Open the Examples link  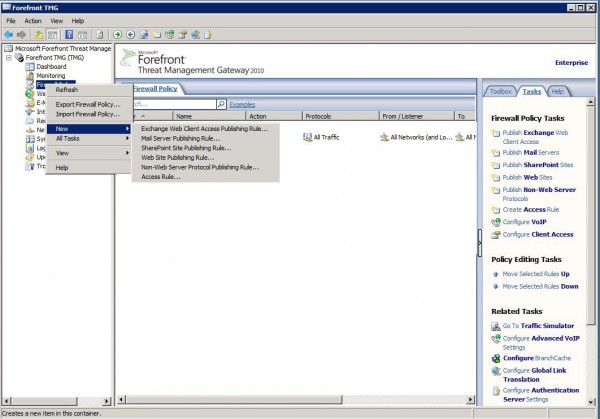click(x=242, y=104)
